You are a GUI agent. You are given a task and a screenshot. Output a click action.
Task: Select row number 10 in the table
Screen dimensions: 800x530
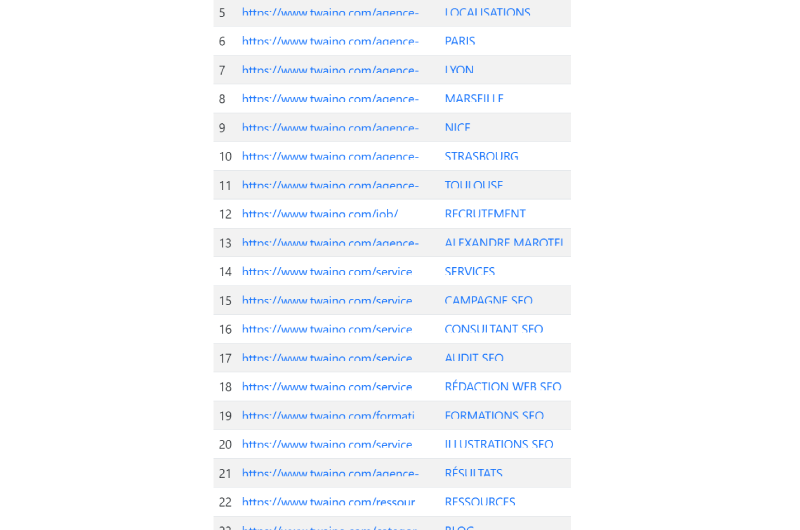pyautogui.click(x=226, y=157)
